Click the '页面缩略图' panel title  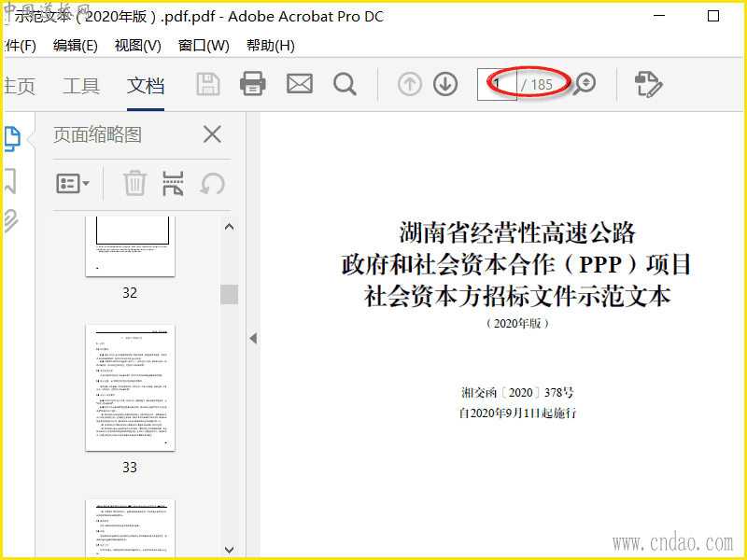98,134
